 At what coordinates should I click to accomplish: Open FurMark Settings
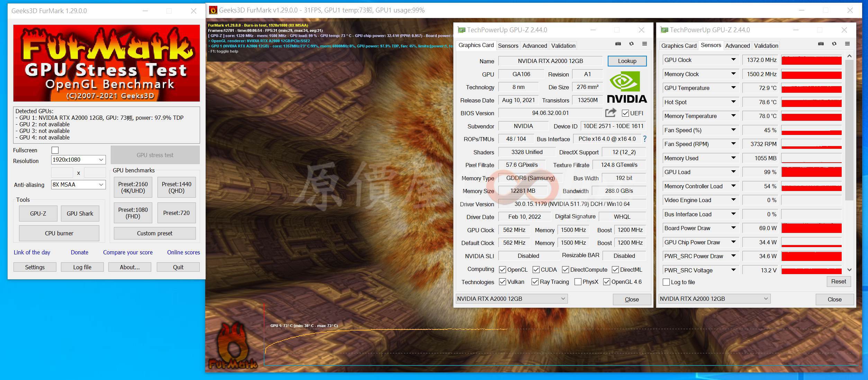(35, 267)
